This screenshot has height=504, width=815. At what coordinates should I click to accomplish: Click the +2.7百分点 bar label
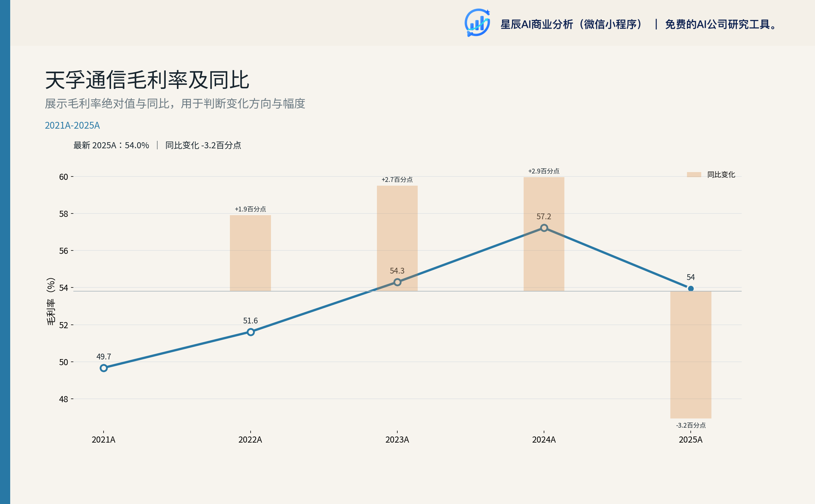[x=397, y=180]
